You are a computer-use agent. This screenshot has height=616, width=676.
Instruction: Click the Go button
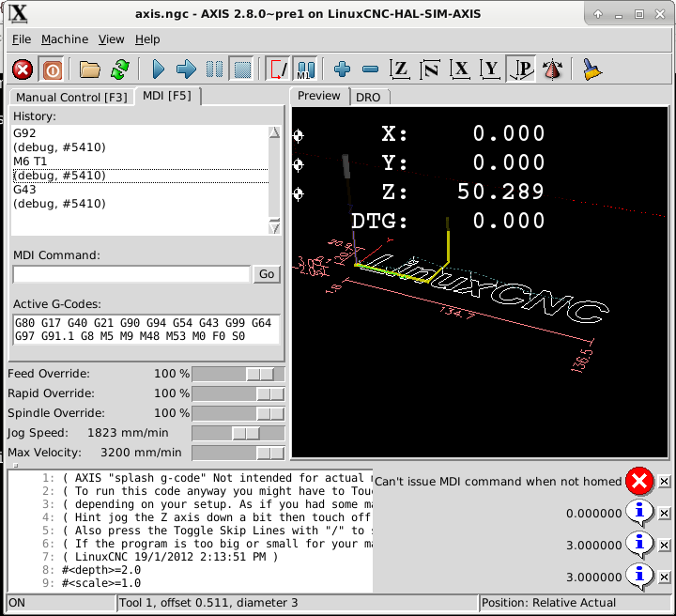(x=267, y=274)
